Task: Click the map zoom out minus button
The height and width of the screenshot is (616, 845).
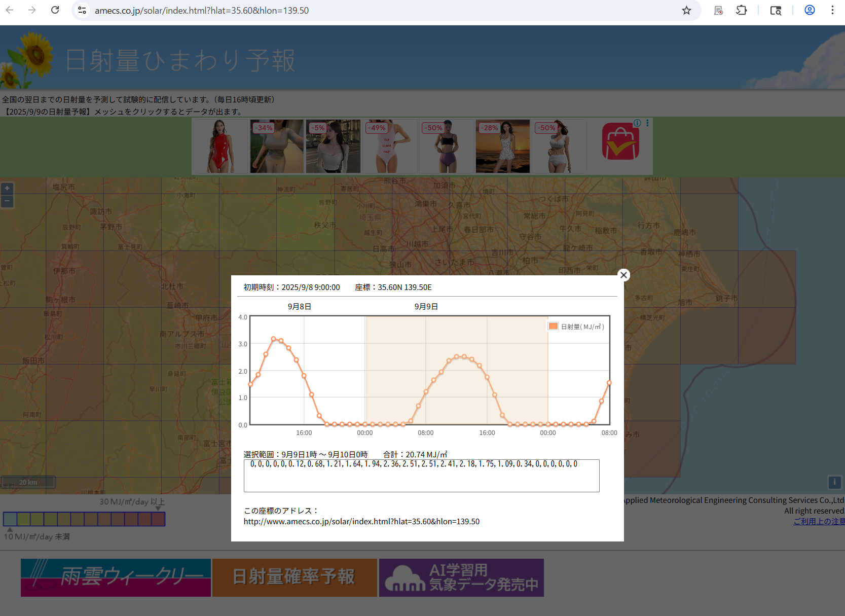Action: [x=7, y=201]
